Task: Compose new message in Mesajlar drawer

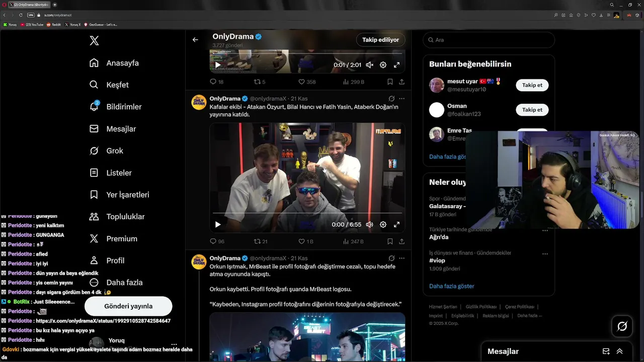Action: pyautogui.click(x=606, y=351)
